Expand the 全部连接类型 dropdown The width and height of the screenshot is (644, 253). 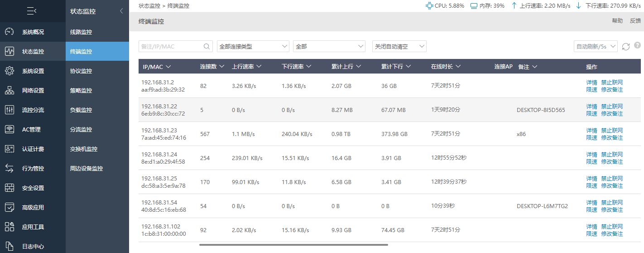point(253,46)
